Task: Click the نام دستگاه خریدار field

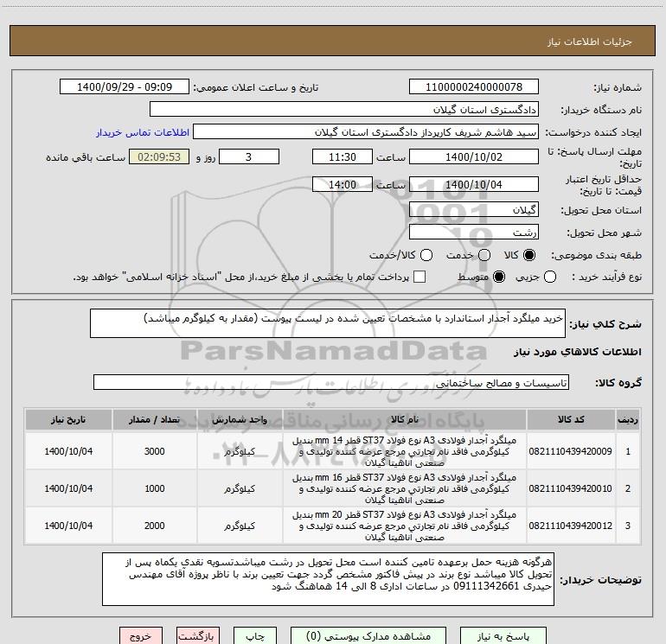Action: coord(344,110)
